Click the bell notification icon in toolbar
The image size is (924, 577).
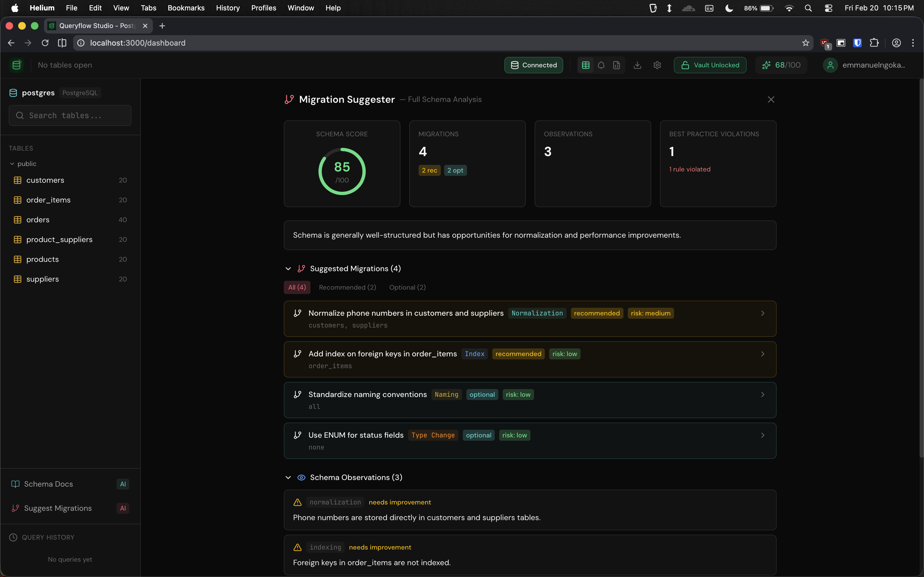coord(601,65)
